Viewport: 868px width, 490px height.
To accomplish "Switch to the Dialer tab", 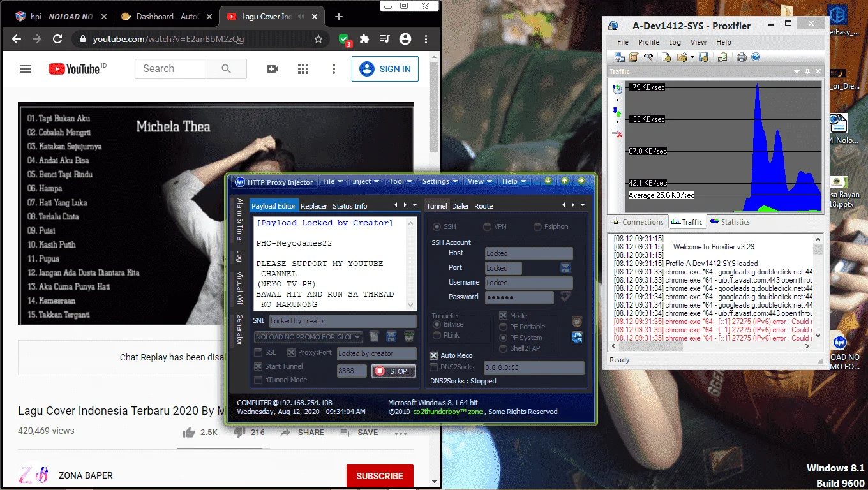I will pos(461,206).
